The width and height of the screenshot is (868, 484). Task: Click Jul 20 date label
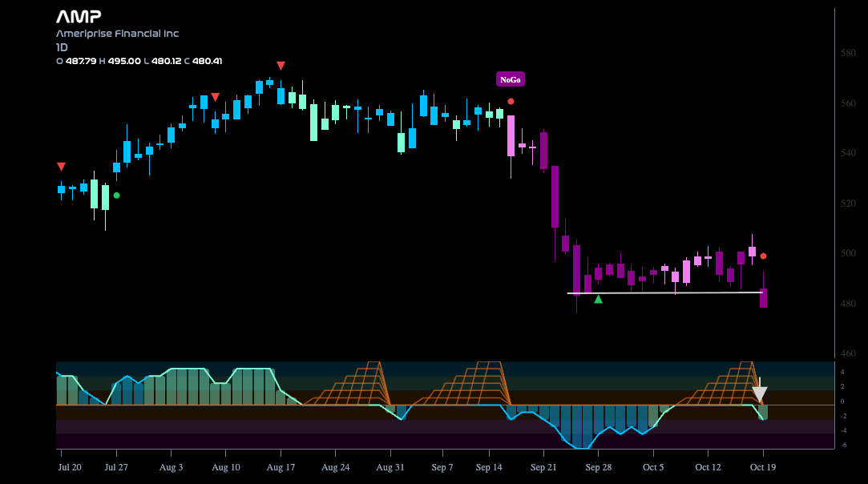click(70, 467)
